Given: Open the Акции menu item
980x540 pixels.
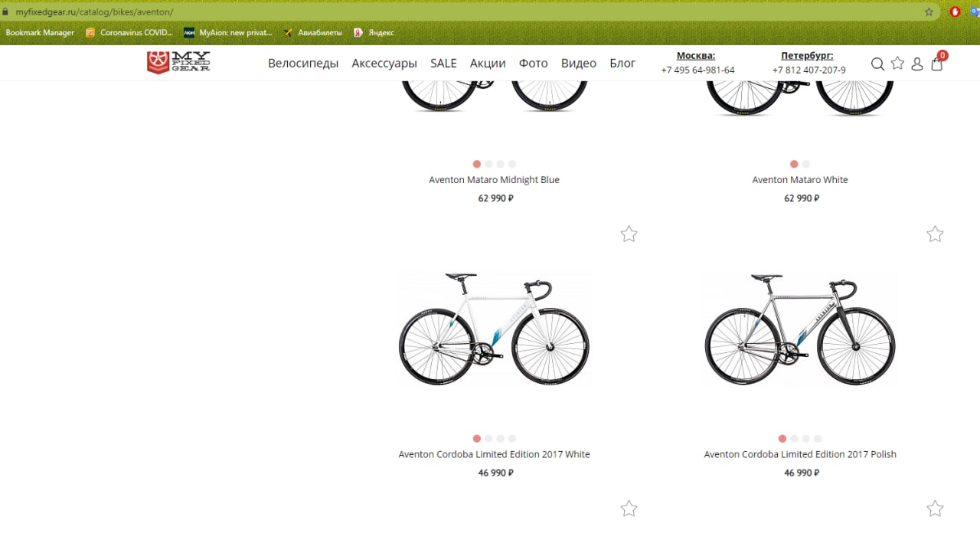Looking at the screenshot, I should [x=488, y=64].
